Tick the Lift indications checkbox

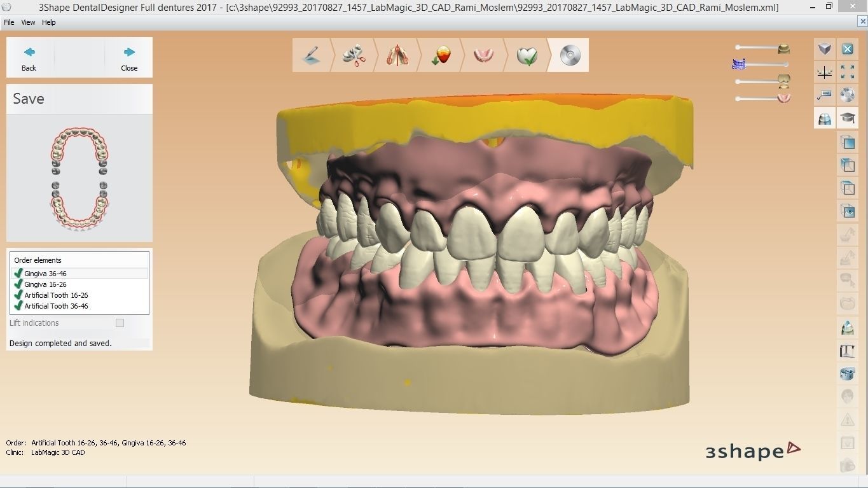click(120, 323)
